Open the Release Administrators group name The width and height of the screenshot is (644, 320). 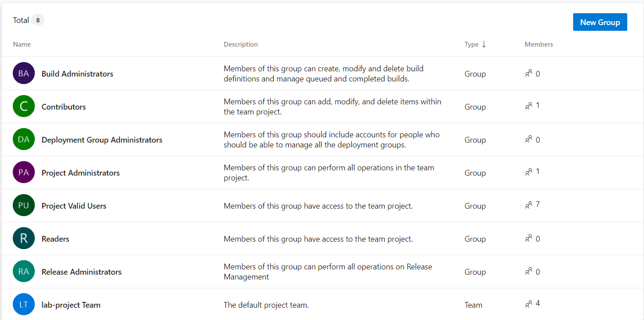(81, 272)
